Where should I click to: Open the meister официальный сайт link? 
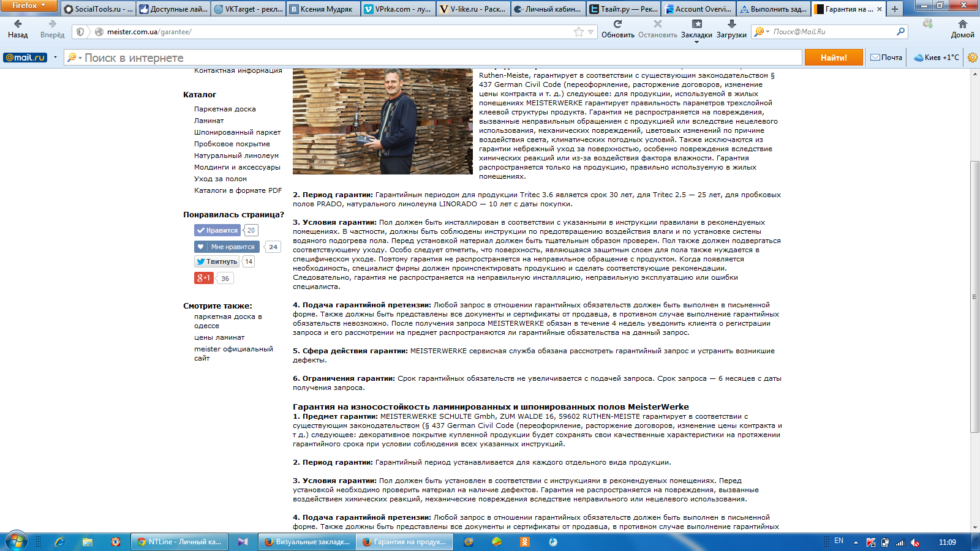click(233, 353)
